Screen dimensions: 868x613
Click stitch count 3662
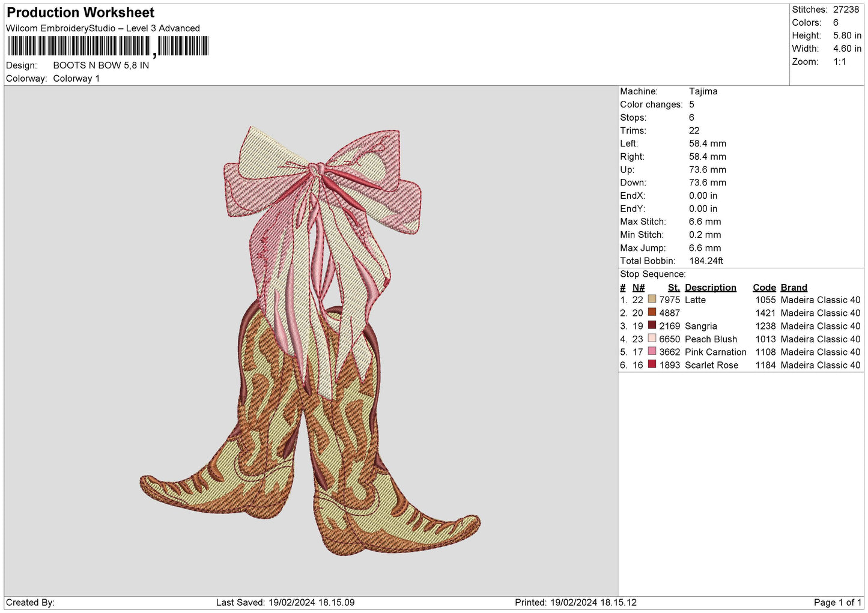click(669, 352)
